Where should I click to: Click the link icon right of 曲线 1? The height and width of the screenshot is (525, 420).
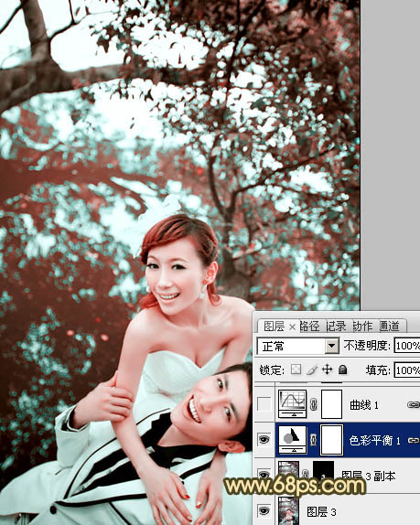click(414, 405)
